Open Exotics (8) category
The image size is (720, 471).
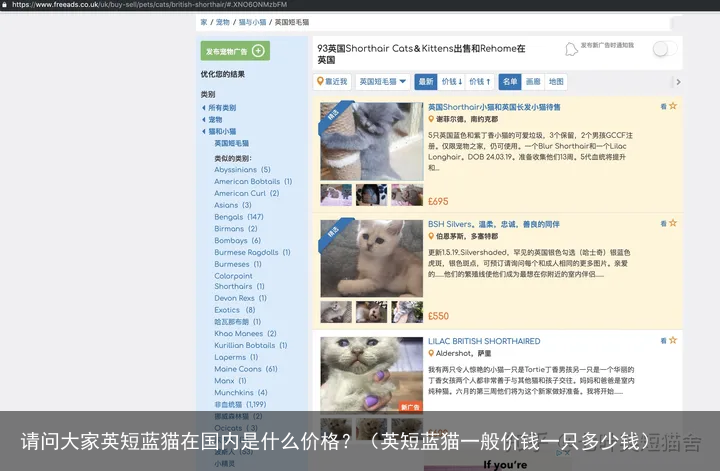pyautogui.click(x=235, y=310)
